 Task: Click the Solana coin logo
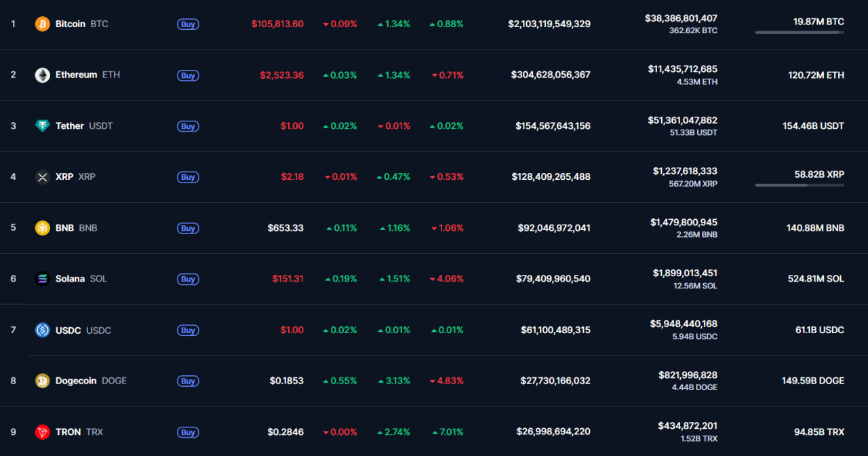[43, 279]
